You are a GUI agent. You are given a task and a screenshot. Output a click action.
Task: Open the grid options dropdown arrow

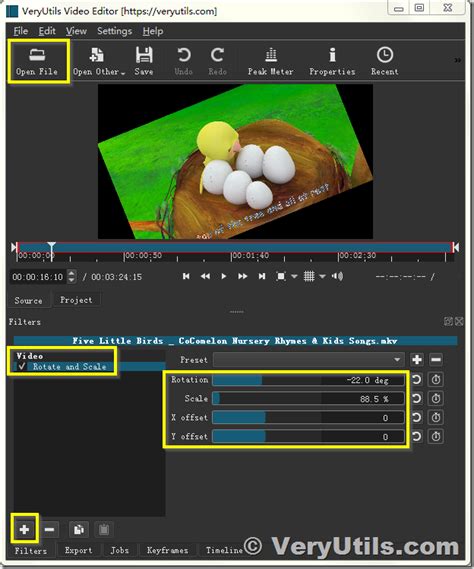(x=322, y=277)
